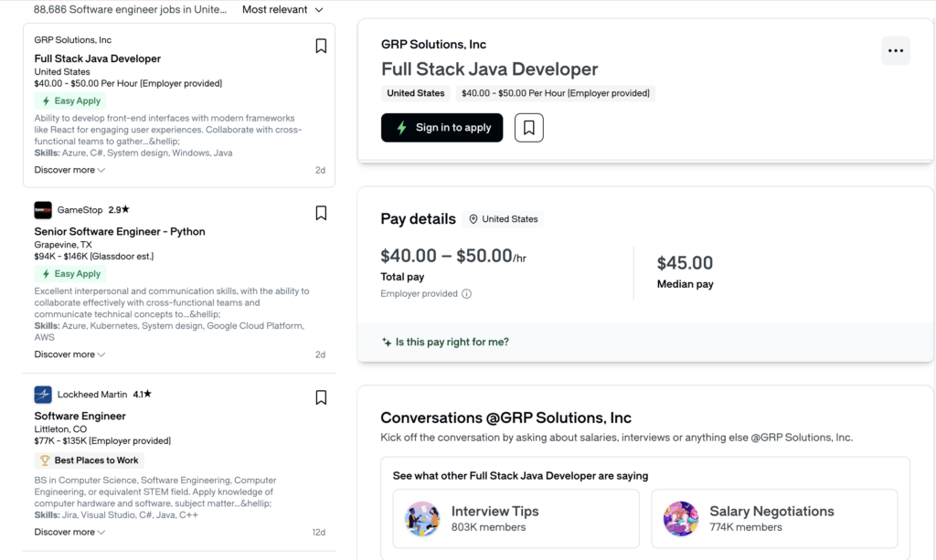Screen dimensions: 936x560
Task: Click the 88,686 Software engineer jobs count text
Action: pyautogui.click(x=130, y=9)
